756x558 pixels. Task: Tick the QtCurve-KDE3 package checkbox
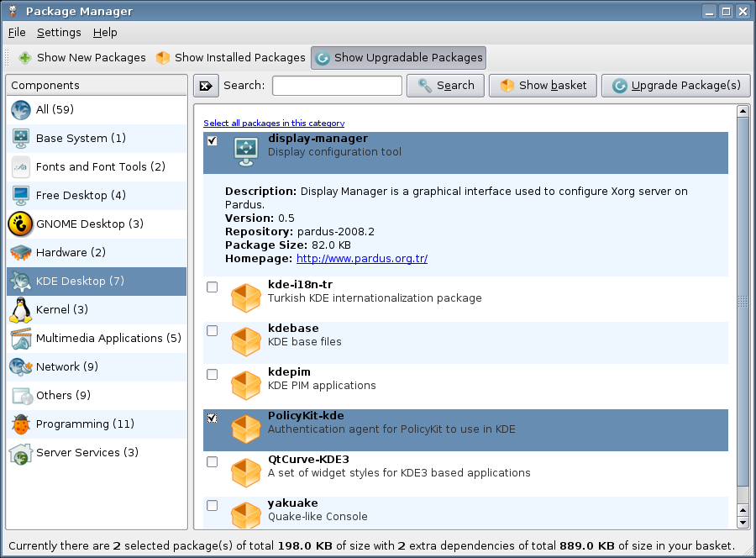click(212, 461)
